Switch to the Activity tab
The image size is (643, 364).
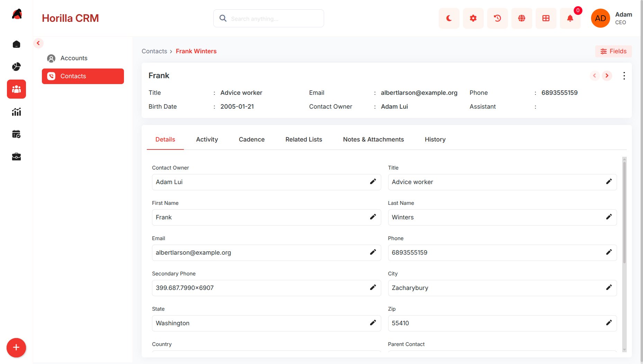(x=207, y=139)
